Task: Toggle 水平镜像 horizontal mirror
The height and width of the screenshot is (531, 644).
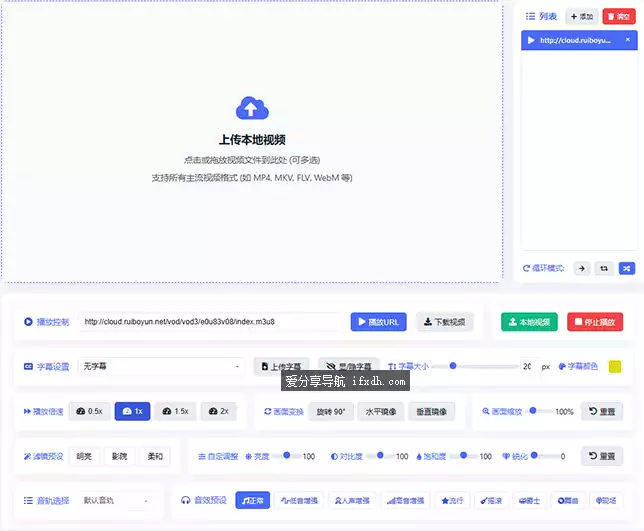Action: pos(381,411)
